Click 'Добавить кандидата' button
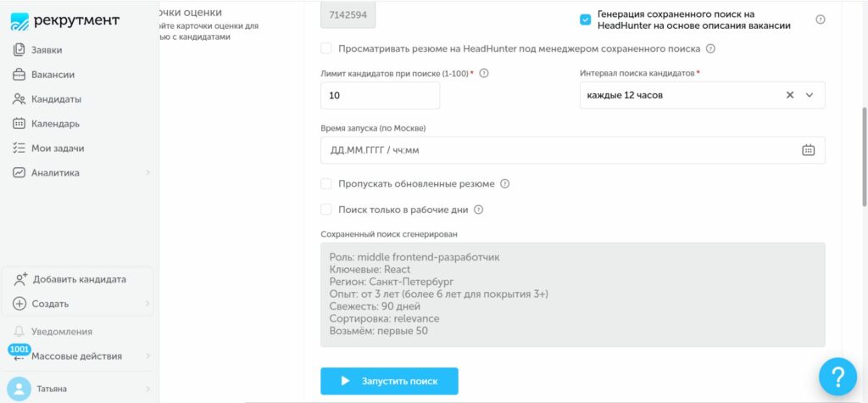The image size is (868, 403). 79,279
